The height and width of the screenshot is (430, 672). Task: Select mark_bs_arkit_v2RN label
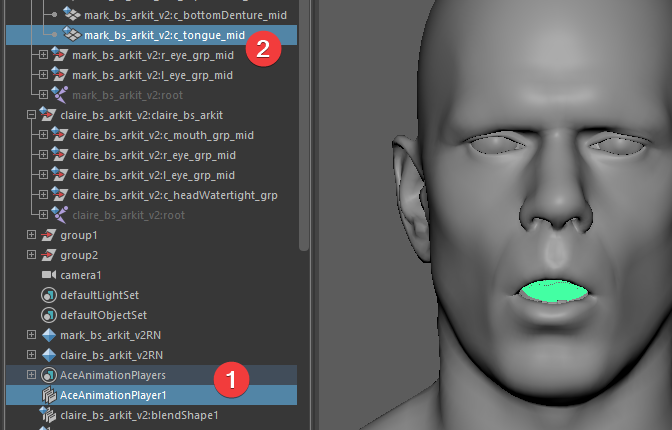click(x=111, y=335)
